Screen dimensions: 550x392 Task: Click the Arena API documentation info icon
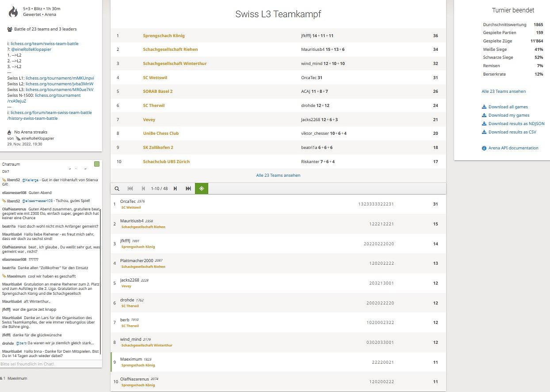pyautogui.click(x=484, y=148)
